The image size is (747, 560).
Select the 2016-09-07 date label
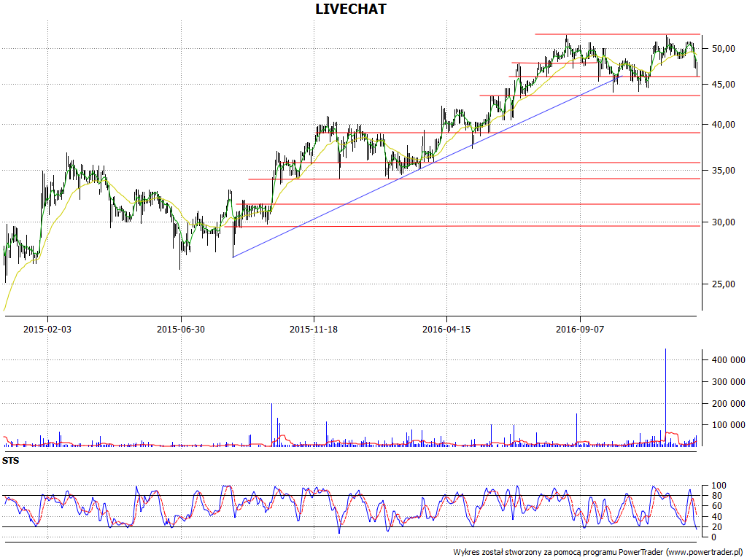click(580, 329)
